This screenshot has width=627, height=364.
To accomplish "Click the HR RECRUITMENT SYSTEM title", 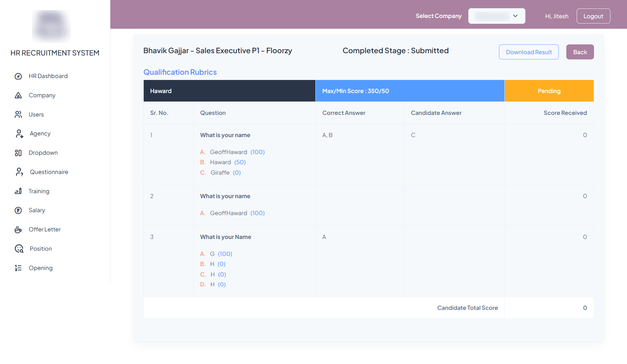I will pos(55,53).
